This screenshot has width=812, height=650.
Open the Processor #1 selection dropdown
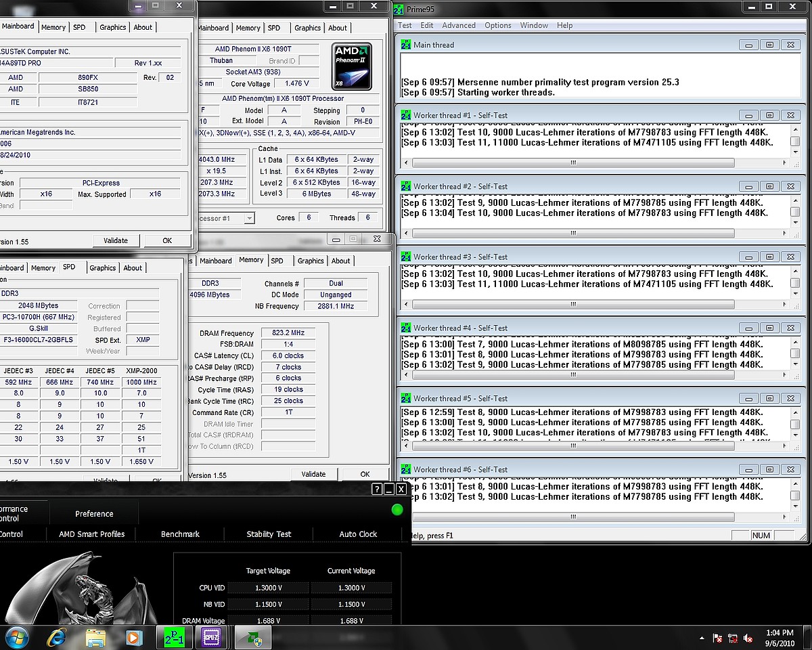point(250,218)
